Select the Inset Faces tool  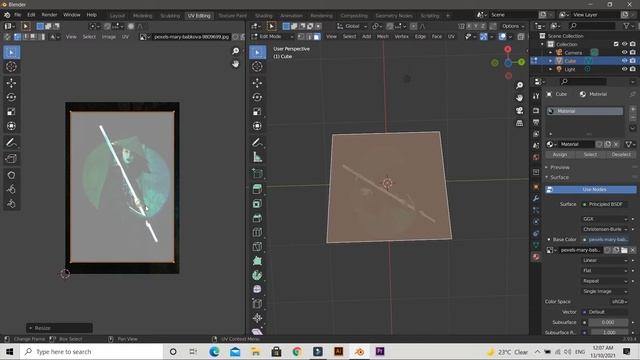tap(257, 203)
